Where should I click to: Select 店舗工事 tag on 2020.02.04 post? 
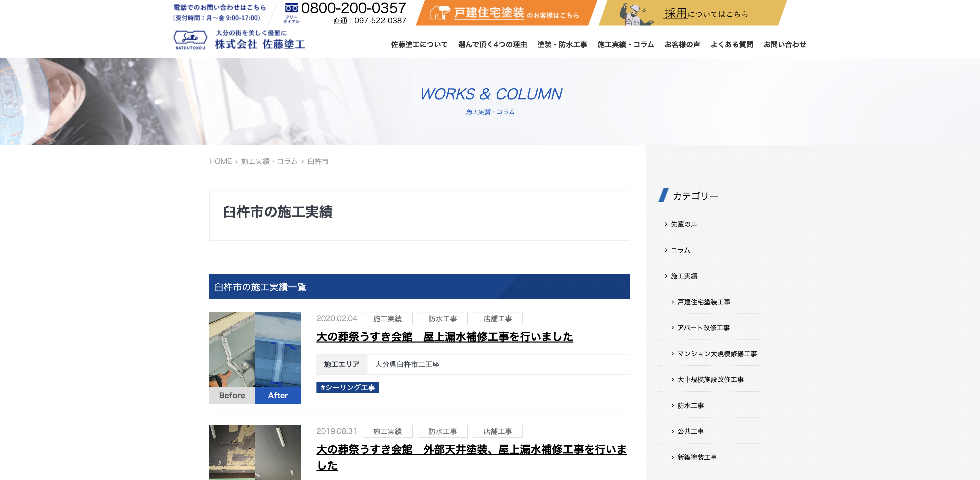point(498,319)
